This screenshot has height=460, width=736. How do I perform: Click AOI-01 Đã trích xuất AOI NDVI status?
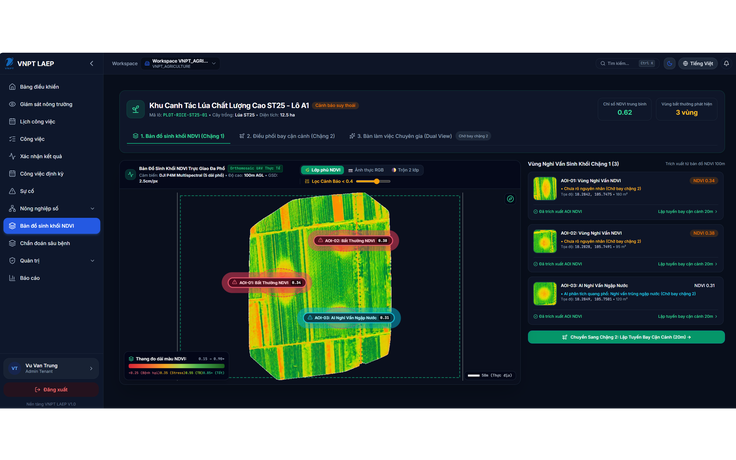click(x=558, y=212)
